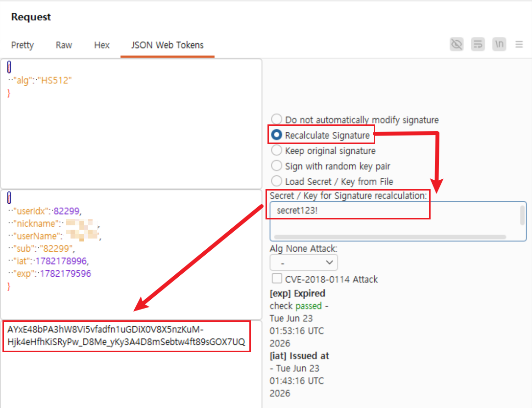Click the "userIdx": 82299 payload line
Screen dimensions: 532x408
pos(45,211)
